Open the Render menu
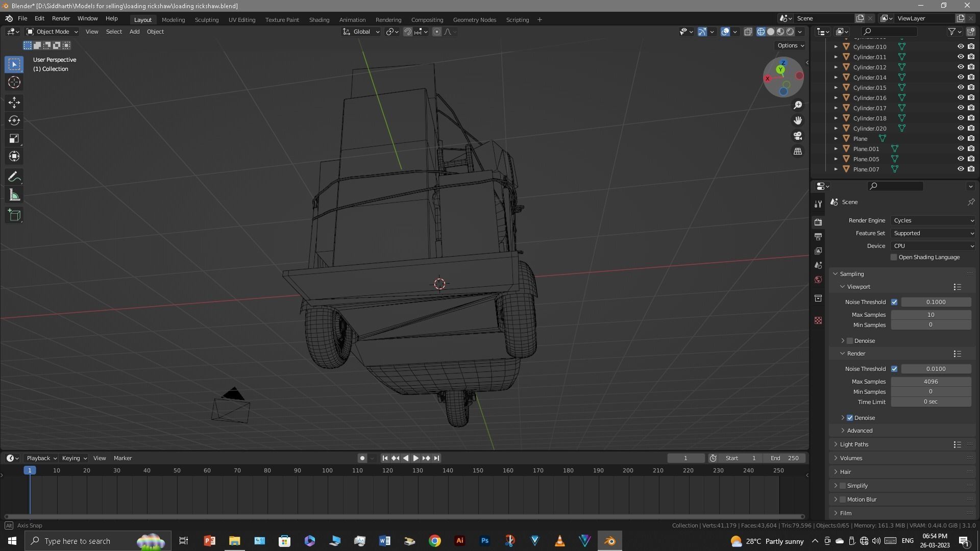The width and height of the screenshot is (980, 551). click(61, 18)
